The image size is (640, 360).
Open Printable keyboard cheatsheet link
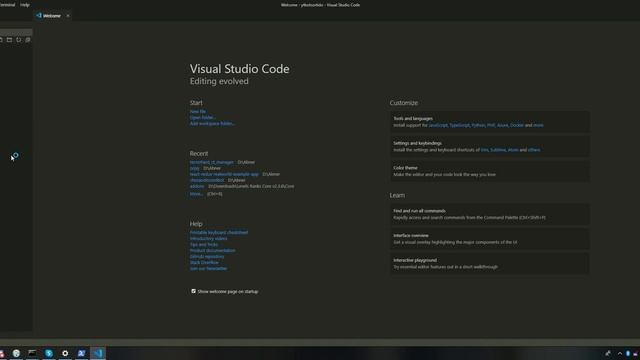[219, 232]
